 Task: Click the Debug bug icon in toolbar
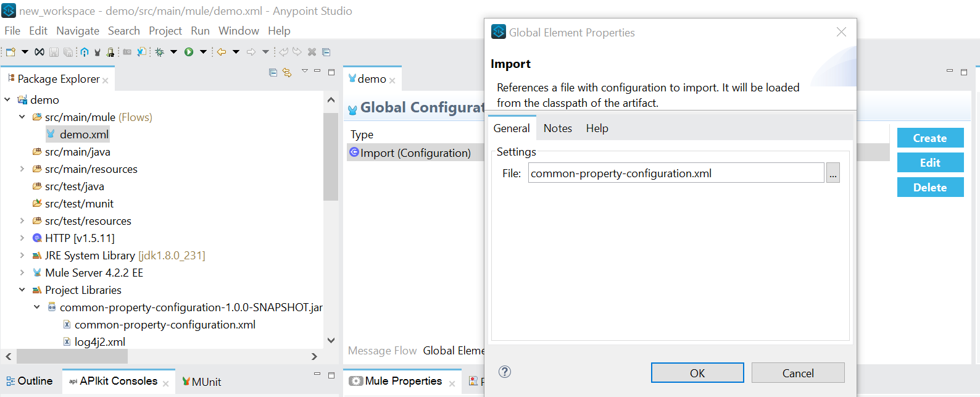(160, 52)
